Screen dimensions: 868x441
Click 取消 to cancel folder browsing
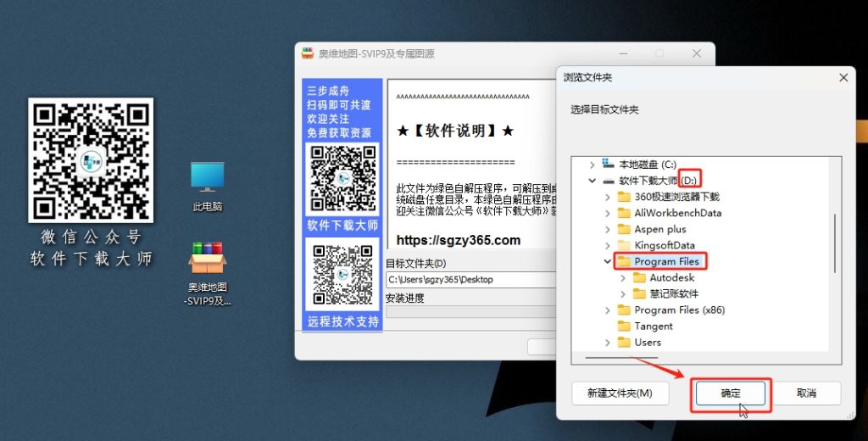click(806, 394)
